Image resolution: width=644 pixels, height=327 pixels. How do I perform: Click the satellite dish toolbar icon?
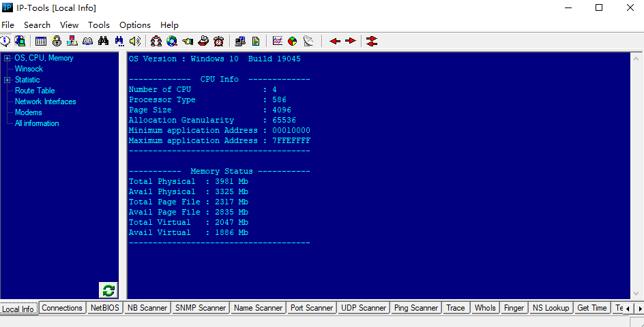click(308, 41)
